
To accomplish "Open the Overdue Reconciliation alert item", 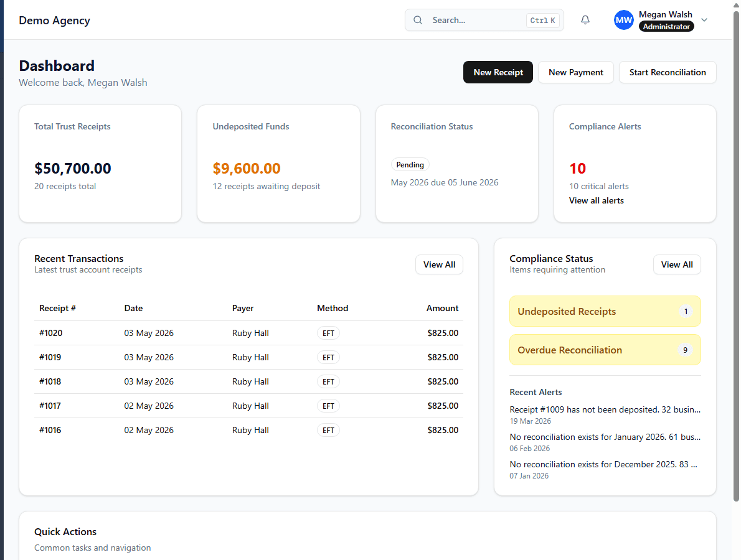I will [605, 350].
